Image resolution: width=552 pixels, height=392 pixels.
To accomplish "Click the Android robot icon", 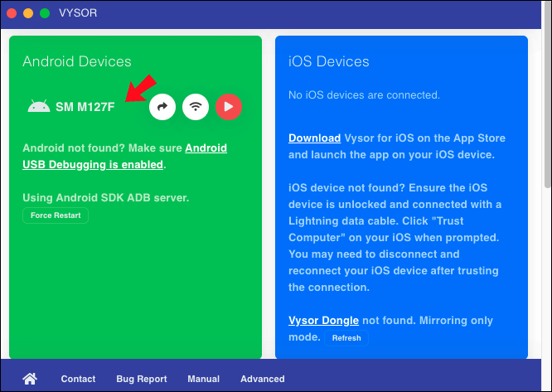I will [x=39, y=106].
